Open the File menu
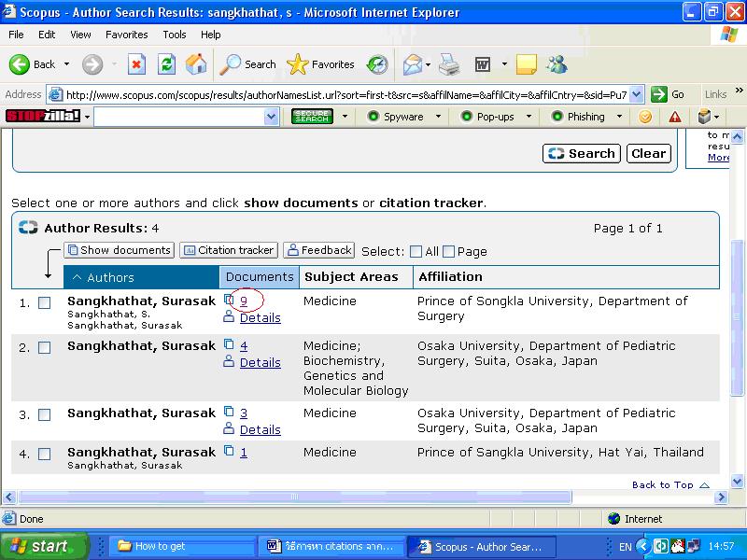The image size is (747, 560). [x=16, y=35]
